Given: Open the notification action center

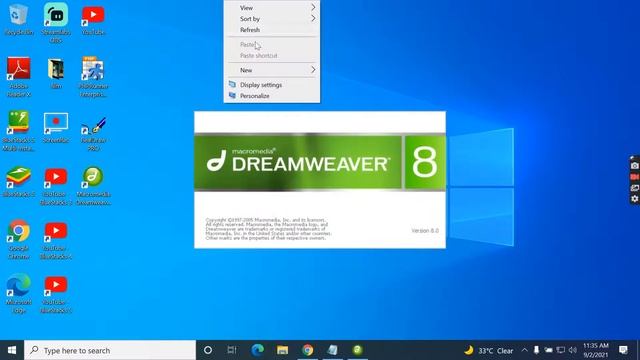Looking at the screenshot, I should pyautogui.click(x=623, y=350).
